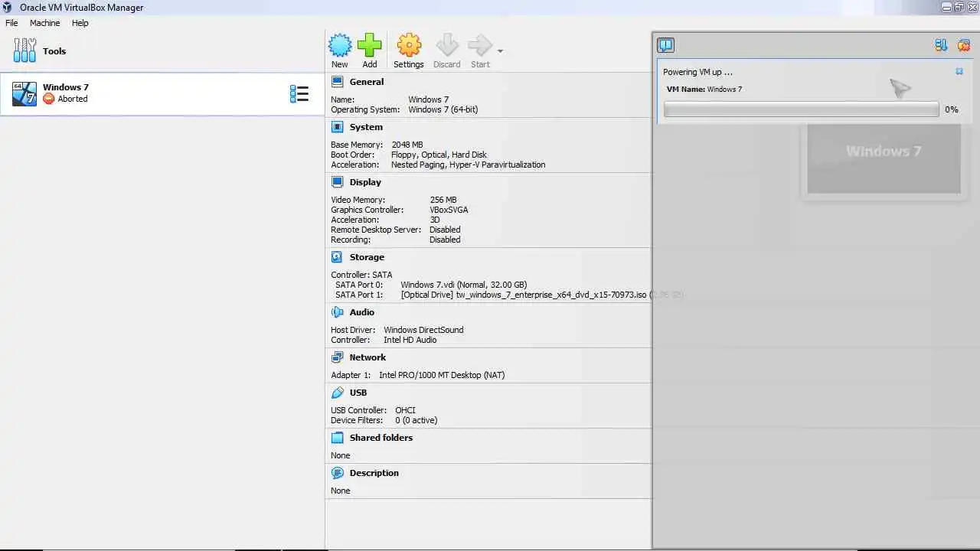Click video memory value '256 MB'

(x=443, y=200)
